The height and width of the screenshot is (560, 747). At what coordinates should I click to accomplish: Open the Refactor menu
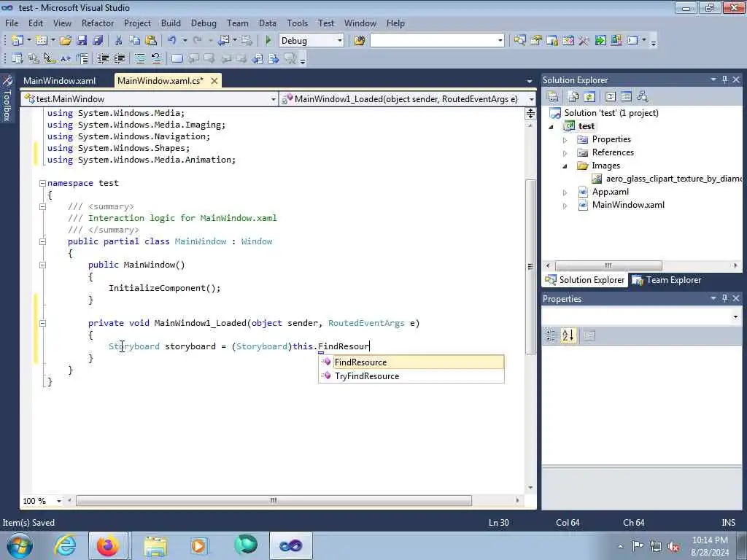[x=98, y=23]
